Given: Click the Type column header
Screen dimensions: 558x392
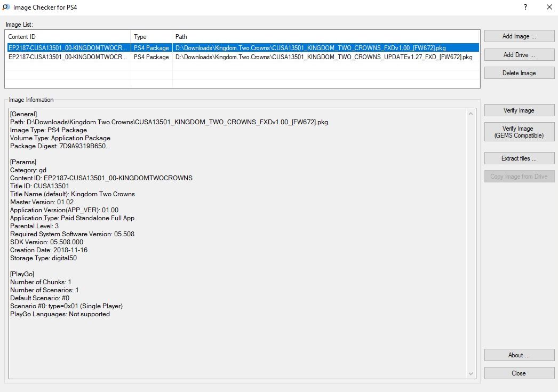Looking at the screenshot, I should (x=152, y=37).
